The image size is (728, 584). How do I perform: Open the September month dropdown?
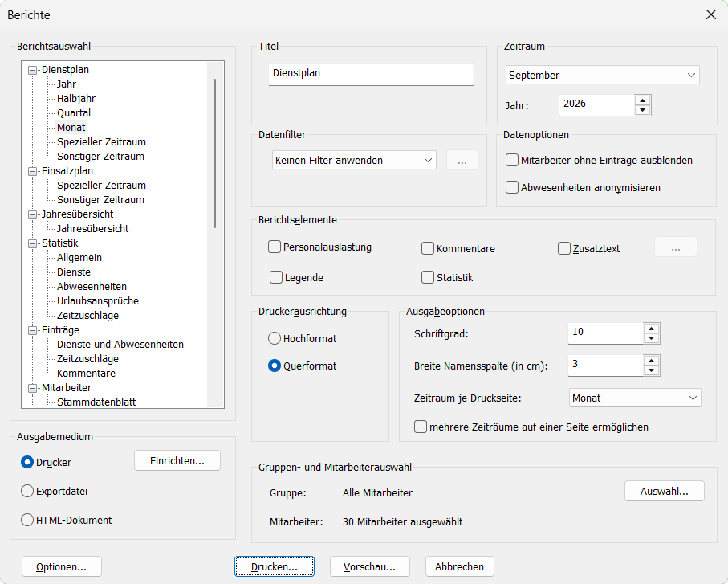[x=602, y=75]
